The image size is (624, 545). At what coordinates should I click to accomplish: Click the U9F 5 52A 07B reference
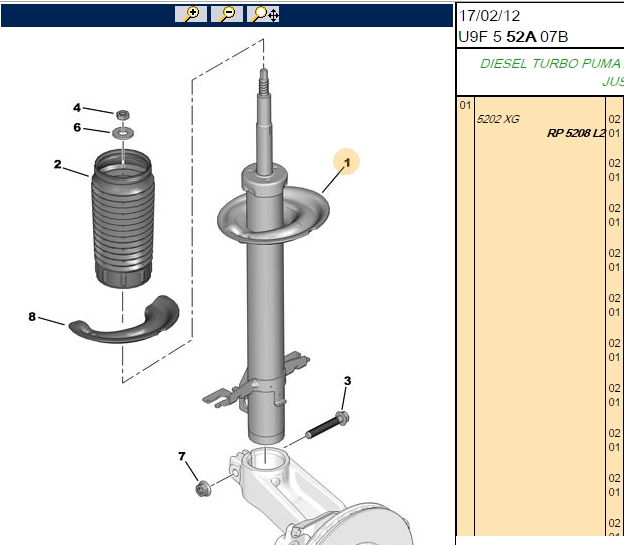pyautogui.click(x=513, y=37)
